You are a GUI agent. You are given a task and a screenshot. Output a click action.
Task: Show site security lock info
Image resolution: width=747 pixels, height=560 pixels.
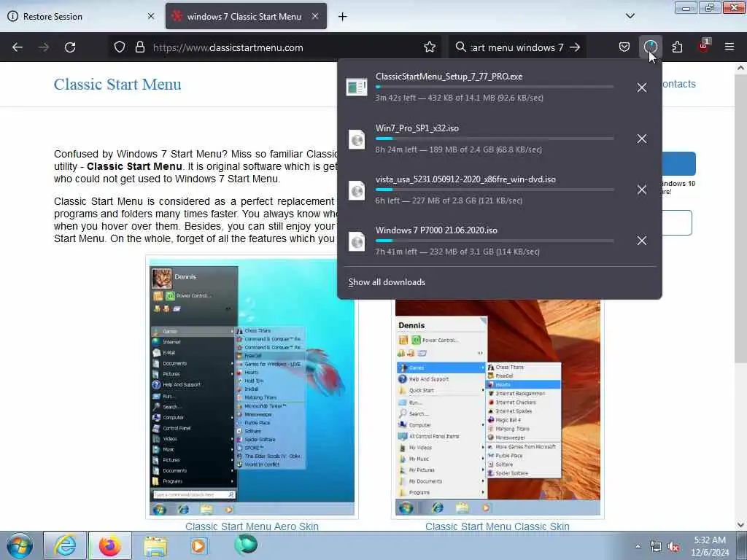point(139,47)
